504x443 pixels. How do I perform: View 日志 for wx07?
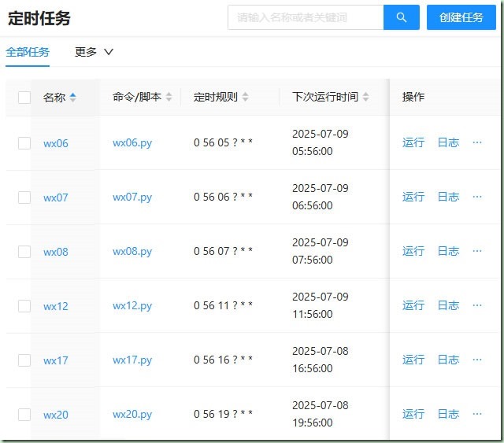pyautogui.click(x=448, y=197)
